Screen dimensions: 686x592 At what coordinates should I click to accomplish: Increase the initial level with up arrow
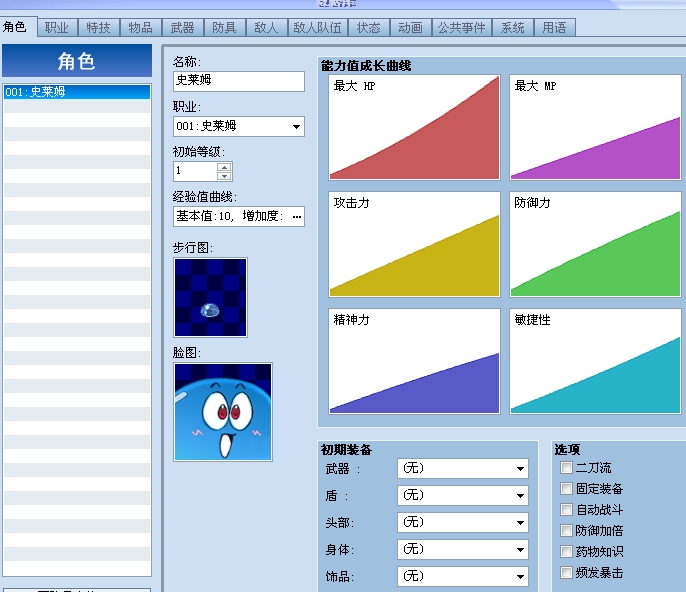224,167
